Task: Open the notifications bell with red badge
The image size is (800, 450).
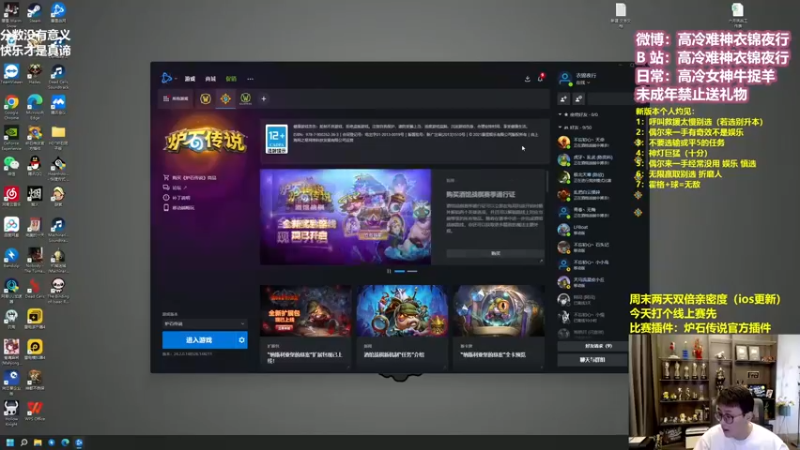Action: coord(540,78)
